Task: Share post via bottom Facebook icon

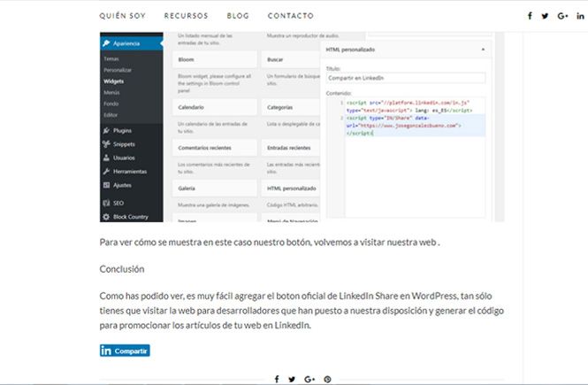Action: [x=277, y=379]
